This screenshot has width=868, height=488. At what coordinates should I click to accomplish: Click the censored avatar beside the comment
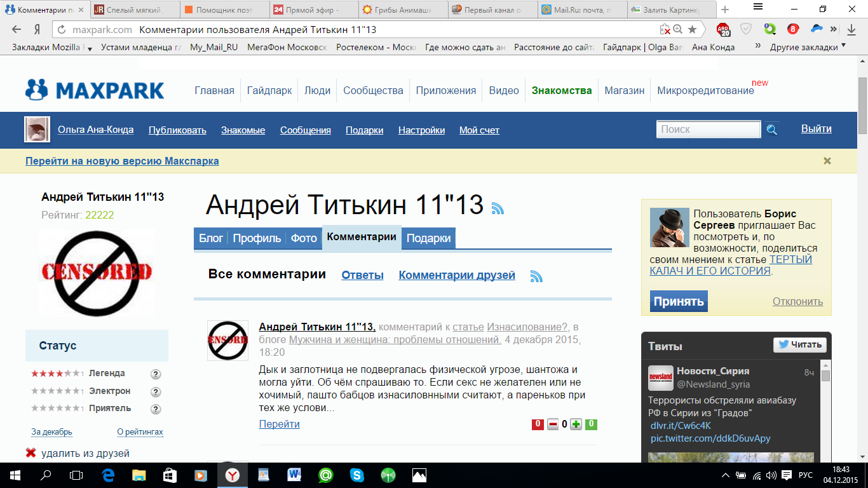pos(227,341)
